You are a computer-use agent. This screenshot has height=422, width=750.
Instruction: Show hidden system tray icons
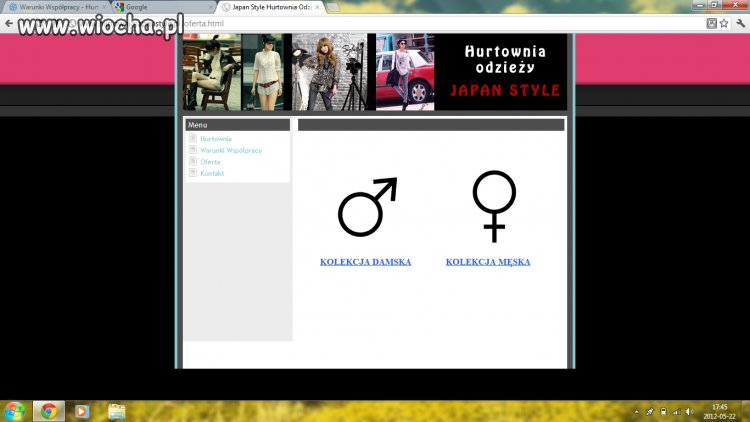click(637, 411)
